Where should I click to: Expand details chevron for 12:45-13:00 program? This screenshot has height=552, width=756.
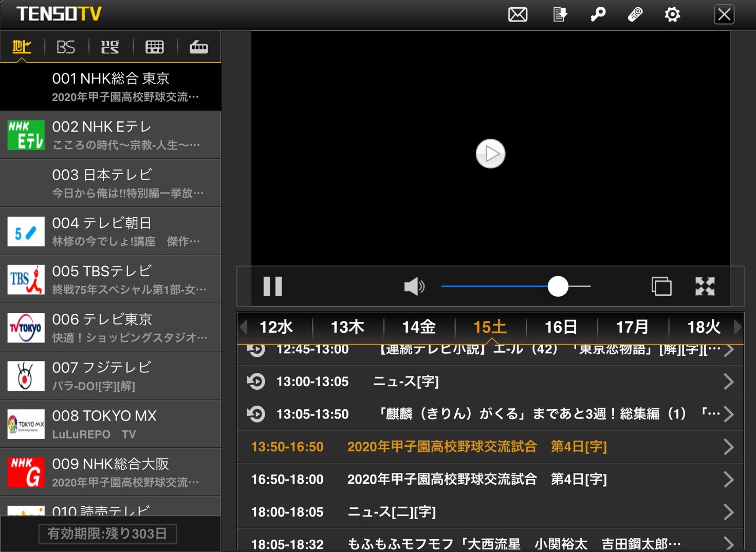(729, 351)
